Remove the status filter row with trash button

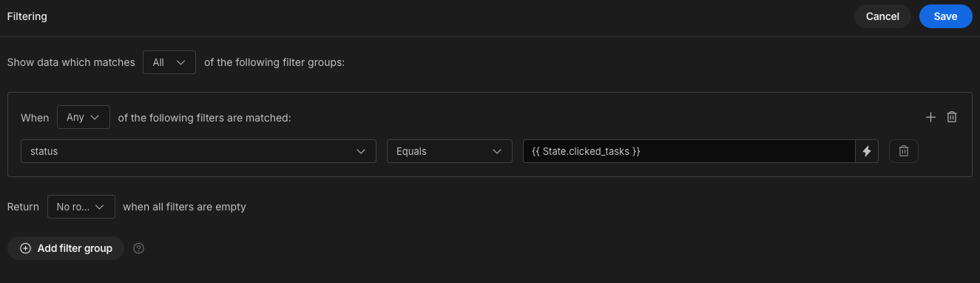pyautogui.click(x=903, y=151)
